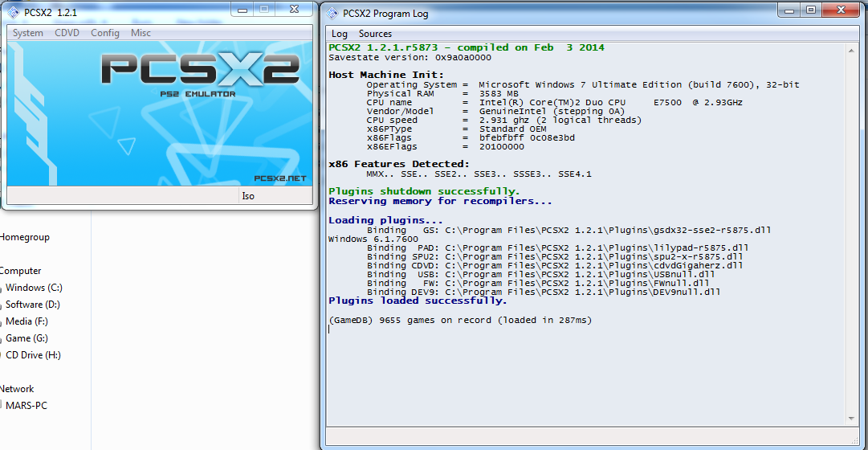Open Windows (C:) drive in Explorer
The image size is (868, 450).
(x=34, y=288)
